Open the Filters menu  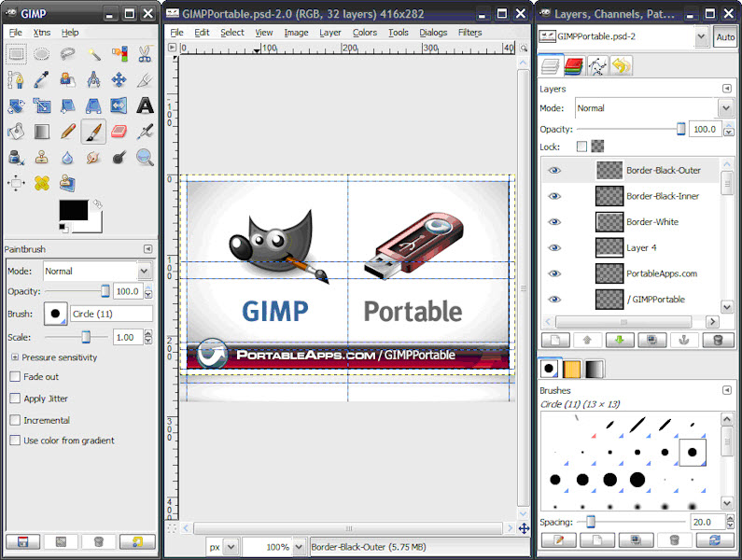tap(469, 33)
